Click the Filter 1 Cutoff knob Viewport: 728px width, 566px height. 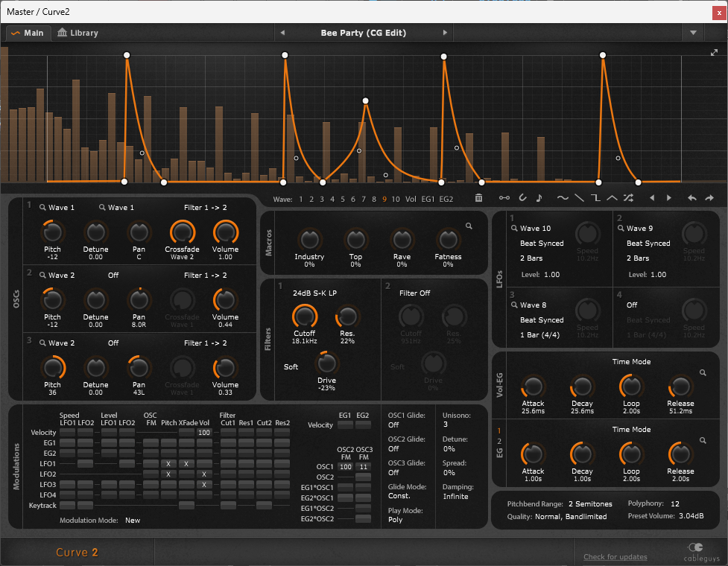305,317
